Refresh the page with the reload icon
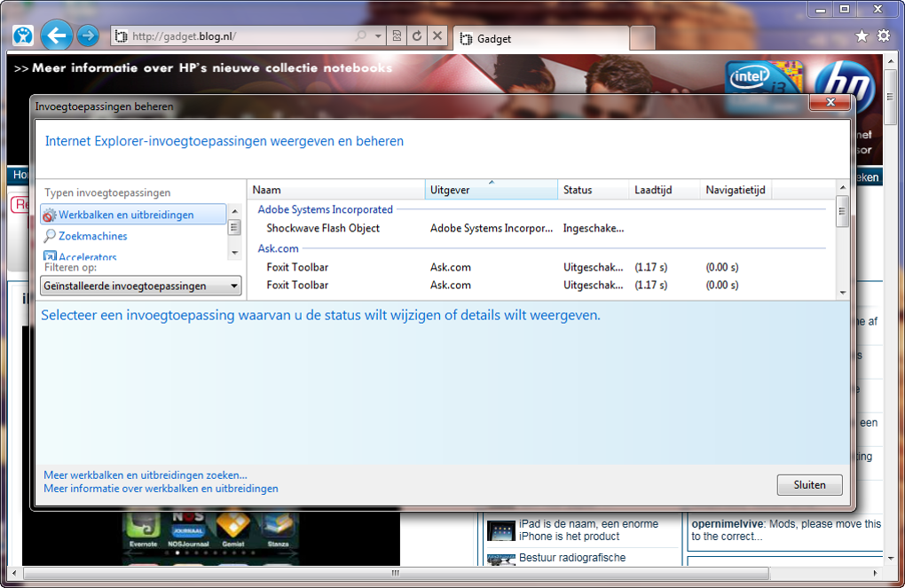905x588 pixels. (417, 35)
